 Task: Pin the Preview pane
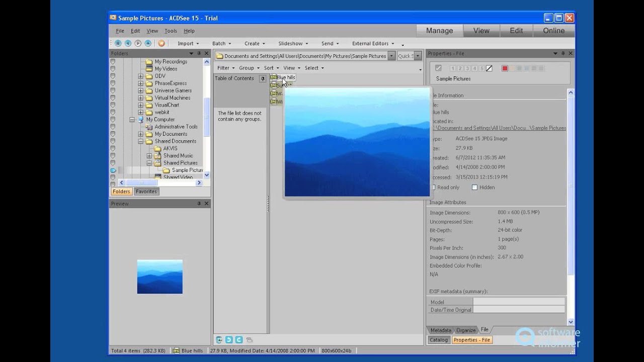(x=199, y=204)
